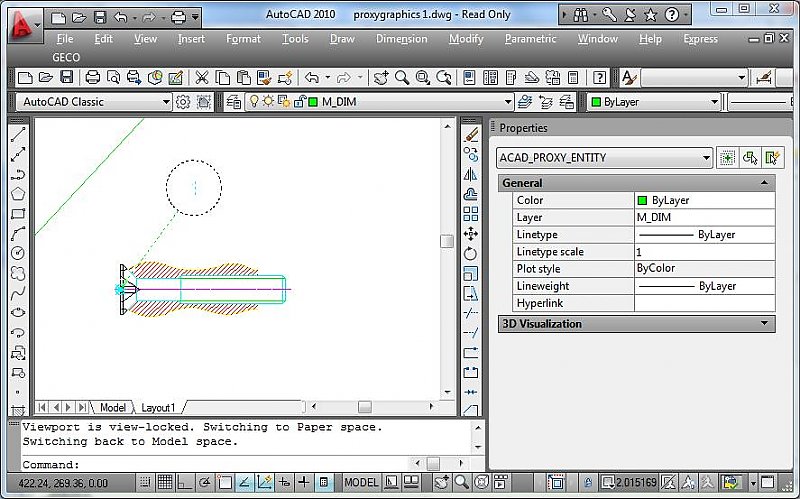This screenshot has width=800, height=499.
Task: Open the Format menu
Action: (x=243, y=39)
